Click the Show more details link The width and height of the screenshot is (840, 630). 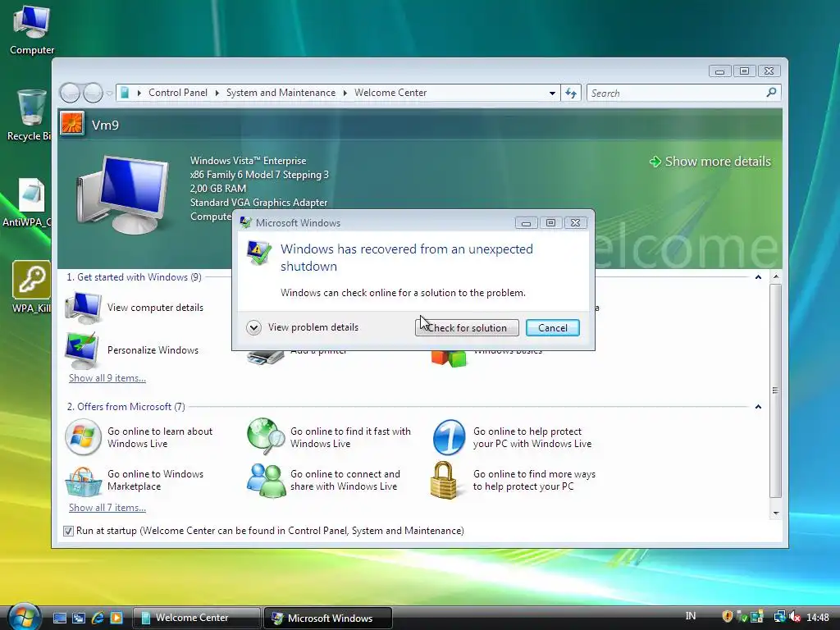pos(710,162)
